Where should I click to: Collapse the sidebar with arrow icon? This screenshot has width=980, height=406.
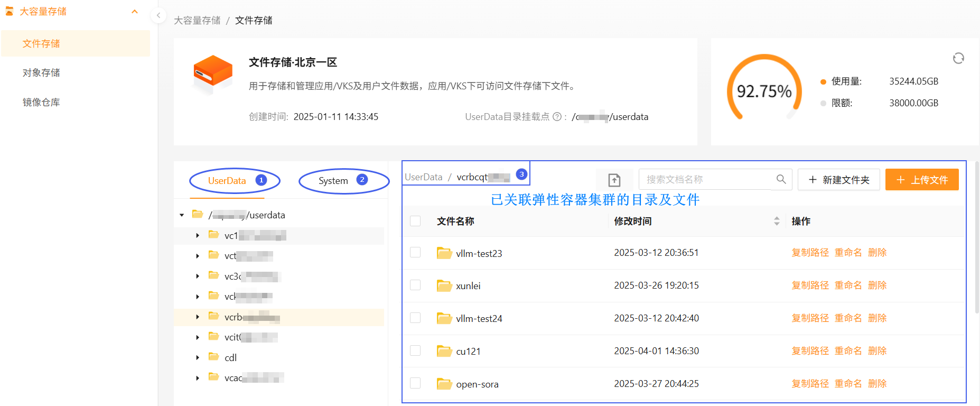[158, 15]
